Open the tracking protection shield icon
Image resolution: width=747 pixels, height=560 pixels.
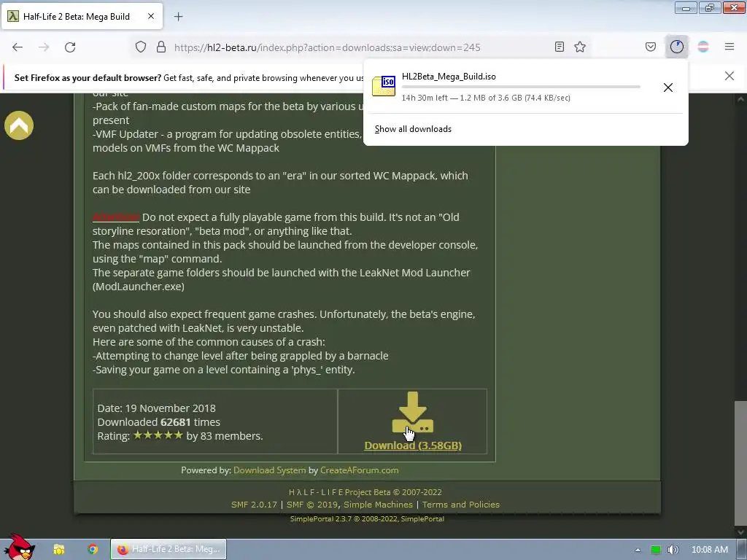coord(141,47)
